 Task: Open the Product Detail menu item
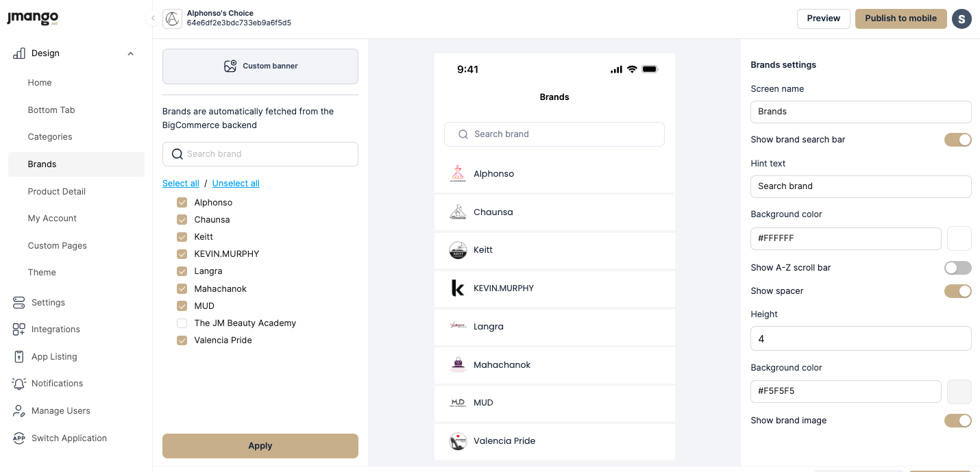[x=57, y=192]
